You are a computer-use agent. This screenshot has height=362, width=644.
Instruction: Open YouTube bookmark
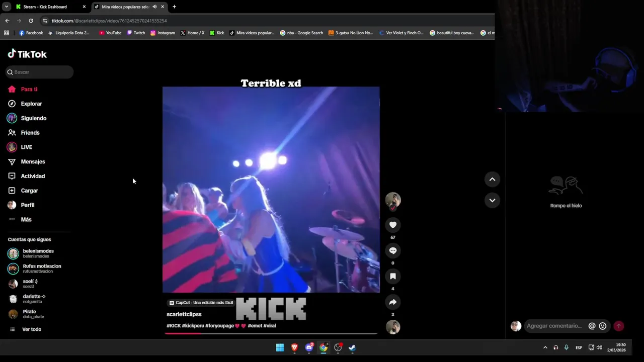[110, 33]
